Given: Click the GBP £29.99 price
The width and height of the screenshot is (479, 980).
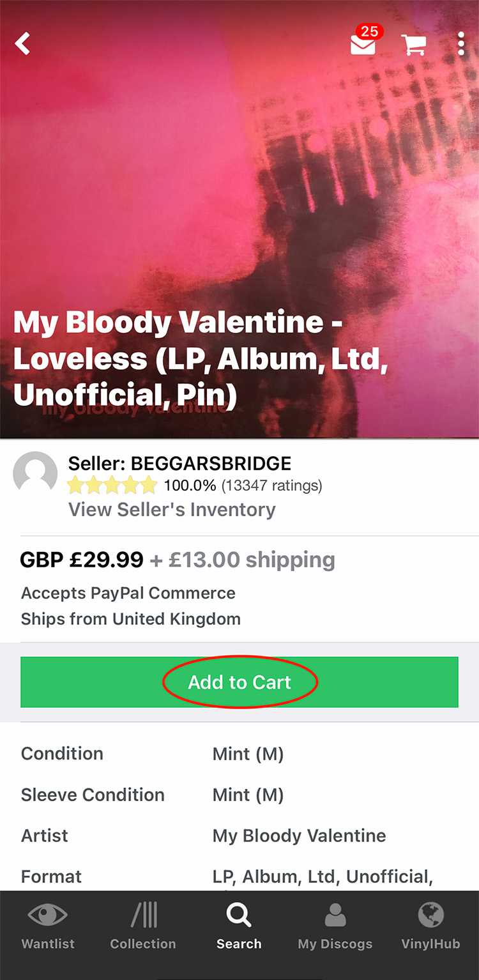Looking at the screenshot, I should [x=82, y=560].
